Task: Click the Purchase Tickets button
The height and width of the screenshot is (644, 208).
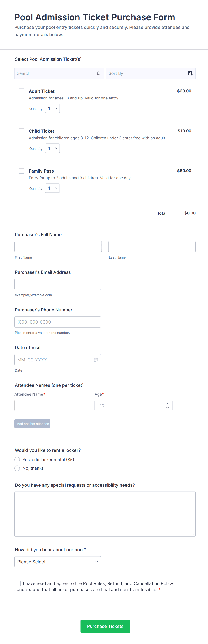Action: (x=105, y=626)
